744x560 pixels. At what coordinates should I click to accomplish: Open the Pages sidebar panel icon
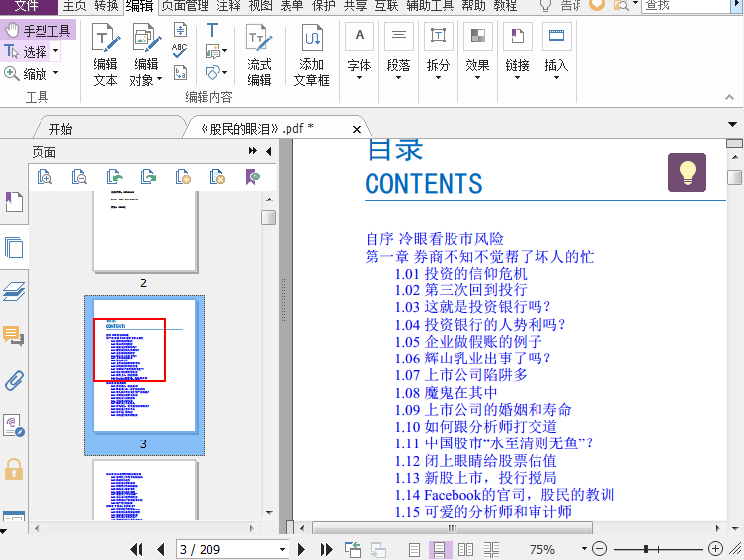pyautogui.click(x=14, y=247)
